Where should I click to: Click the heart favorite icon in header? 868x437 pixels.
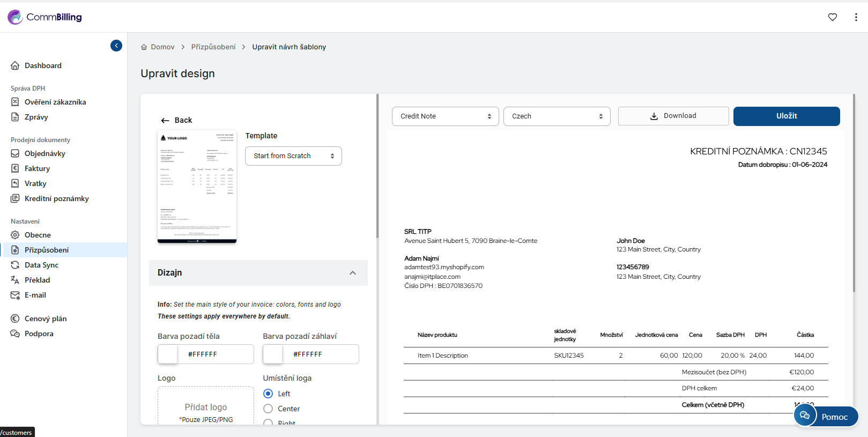(832, 17)
